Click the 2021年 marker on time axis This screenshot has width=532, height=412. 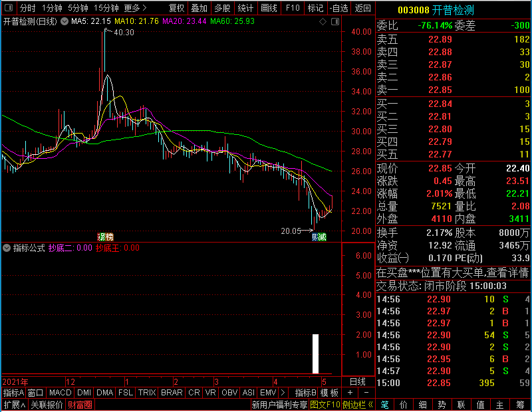pos(15,382)
